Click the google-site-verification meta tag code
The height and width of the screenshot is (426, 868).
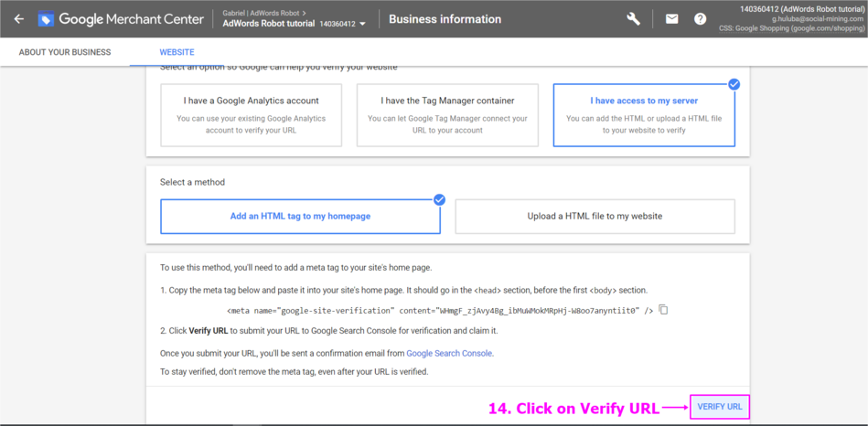click(440, 311)
